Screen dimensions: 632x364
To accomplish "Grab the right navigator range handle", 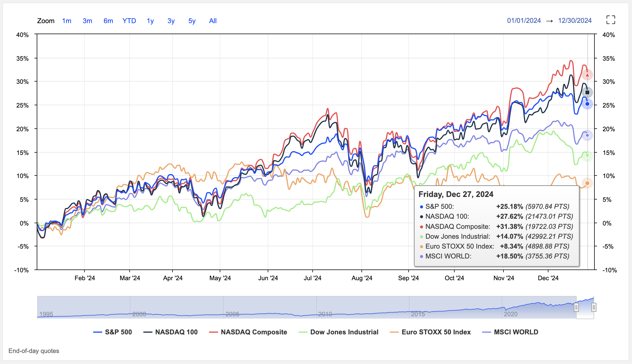I will tap(594, 307).
